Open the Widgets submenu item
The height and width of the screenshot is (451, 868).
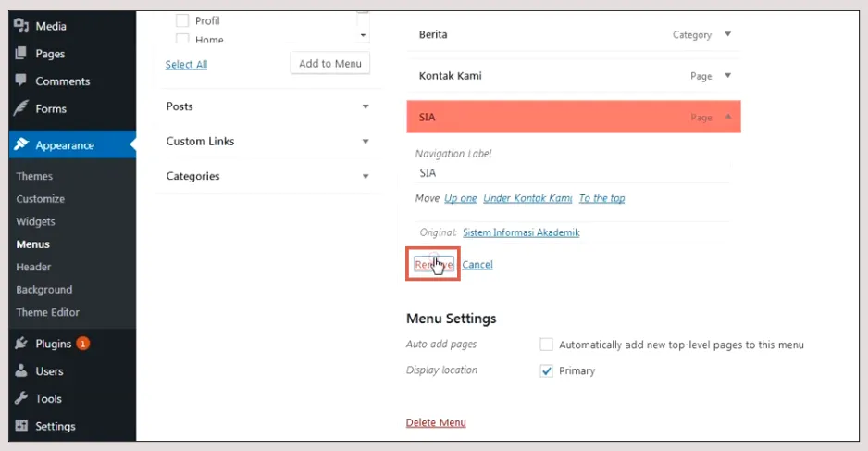[x=36, y=221]
